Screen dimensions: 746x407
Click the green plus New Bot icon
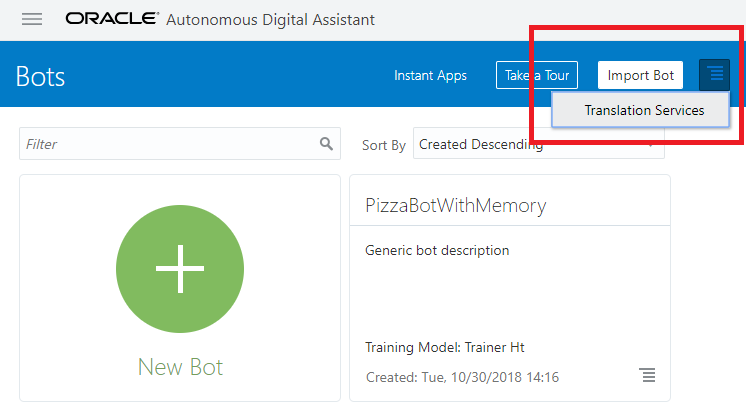coord(180,269)
